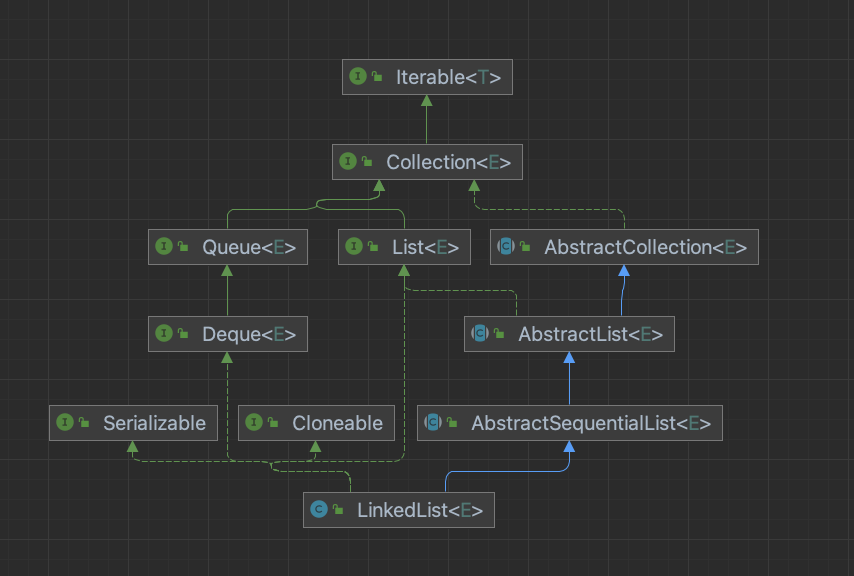Select the Collection<E> node label
Image resolution: width=854 pixels, height=576 pixels.
tap(448, 162)
